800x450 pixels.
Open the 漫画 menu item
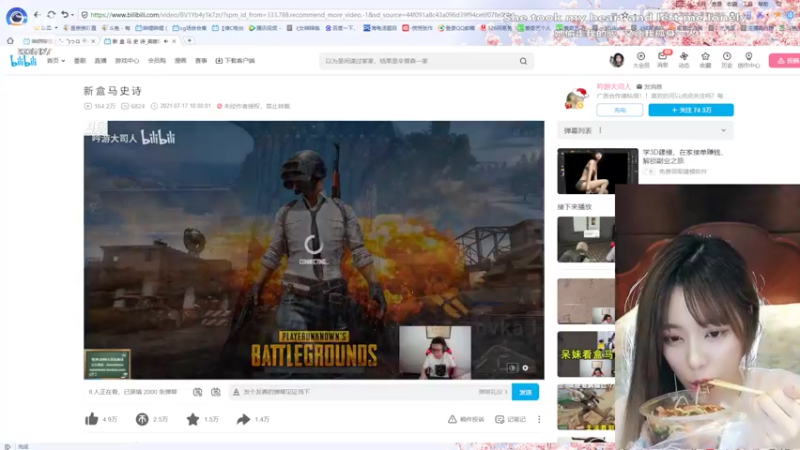pyautogui.click(x=181, y=61)
